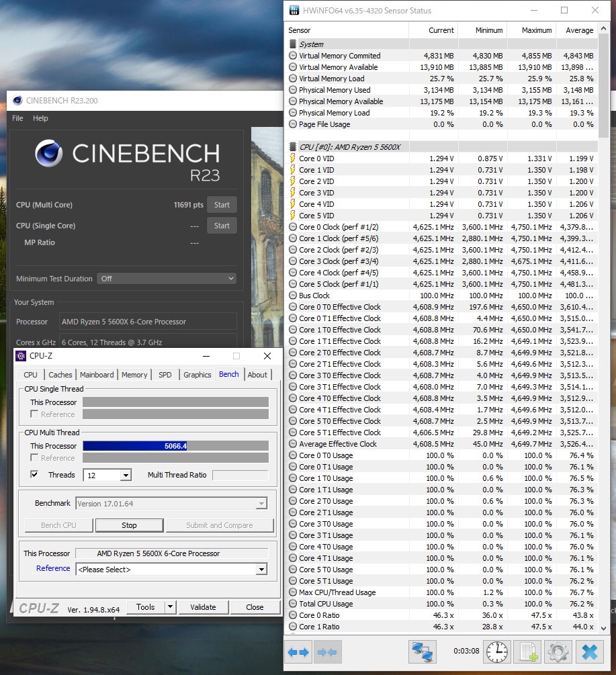
Task: Switch to the Memory tab in CPU-Z
Action: pyautogui.click(x=134, y=375)
